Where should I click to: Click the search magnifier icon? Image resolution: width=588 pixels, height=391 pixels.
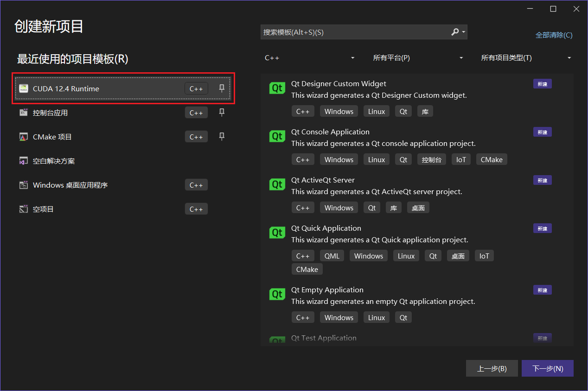pos(455,32)
